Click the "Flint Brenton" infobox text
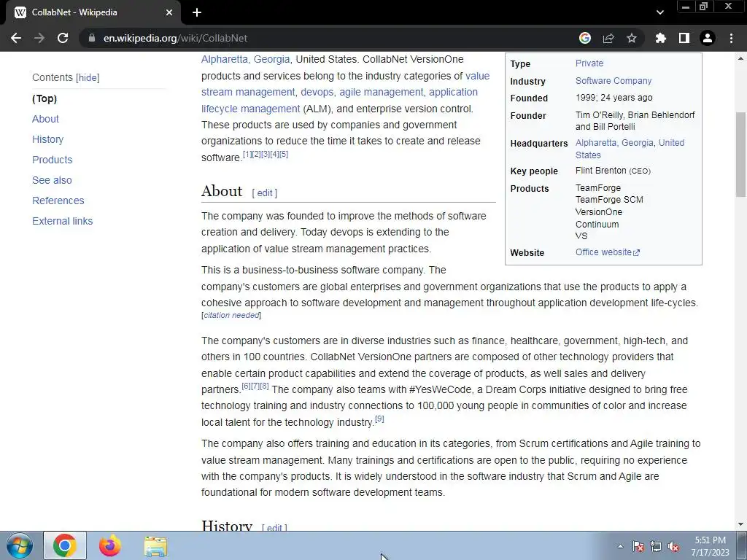This screenshot has width=747, height=560. 601,171
